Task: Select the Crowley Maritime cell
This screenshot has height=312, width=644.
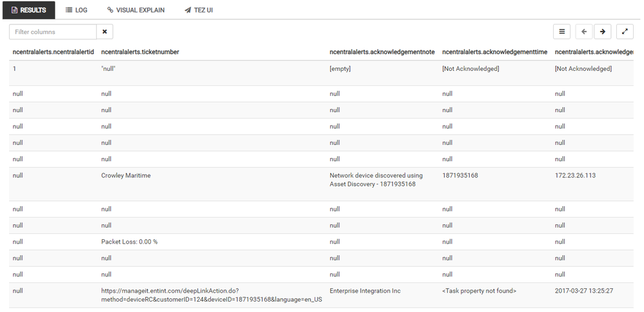Action: (x=126, y=175)
